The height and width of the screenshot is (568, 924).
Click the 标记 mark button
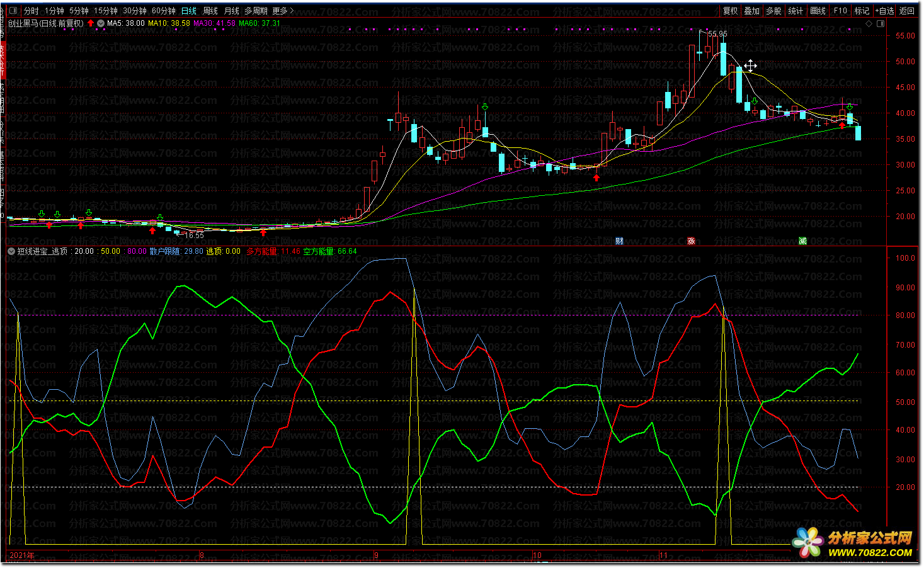862,11
